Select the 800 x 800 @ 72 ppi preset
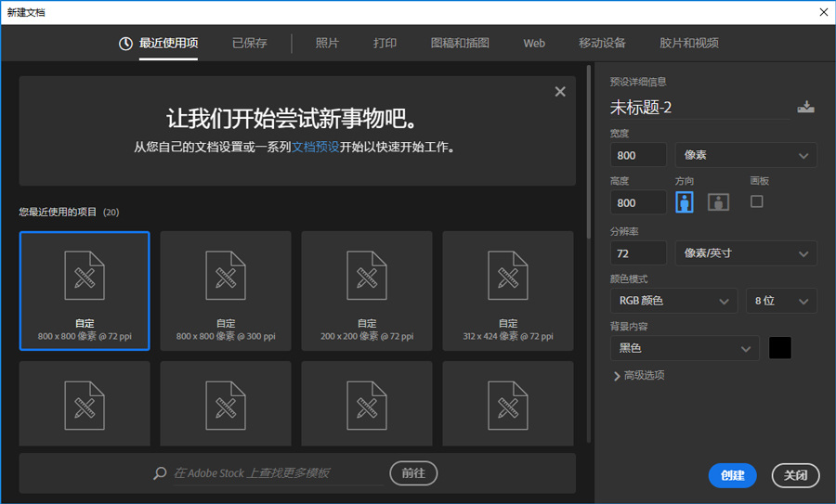836x504 pixels. point(85,291)
